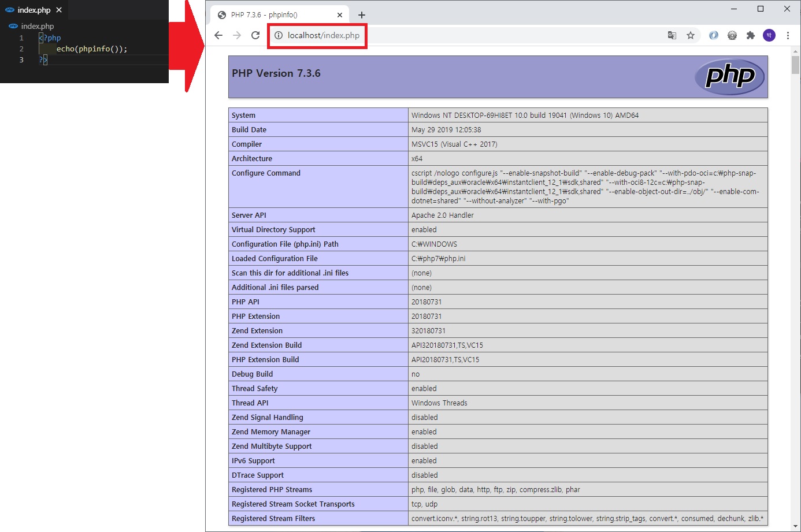Click the echo(phpinfo()); code line

(92, 49)
